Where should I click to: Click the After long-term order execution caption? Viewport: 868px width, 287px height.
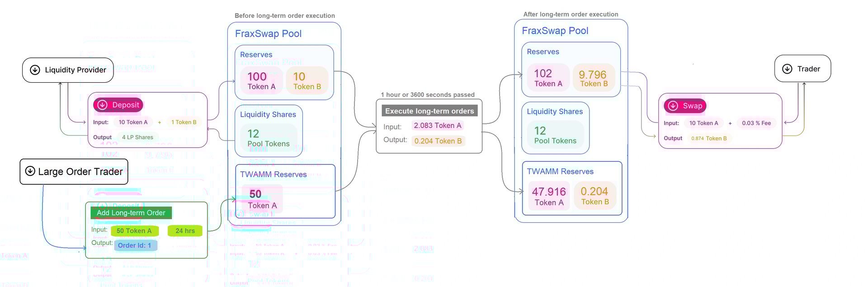(x=571, y=14)
